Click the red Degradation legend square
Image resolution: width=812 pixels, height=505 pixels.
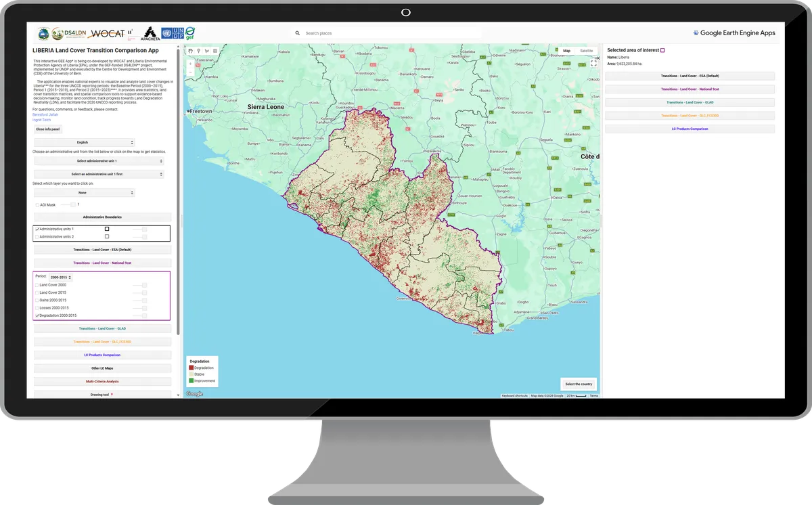pos(191,368)
